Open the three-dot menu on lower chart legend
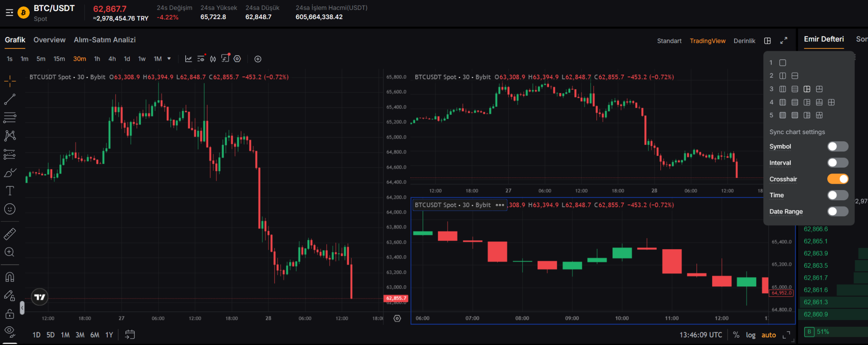 [500, 205]
